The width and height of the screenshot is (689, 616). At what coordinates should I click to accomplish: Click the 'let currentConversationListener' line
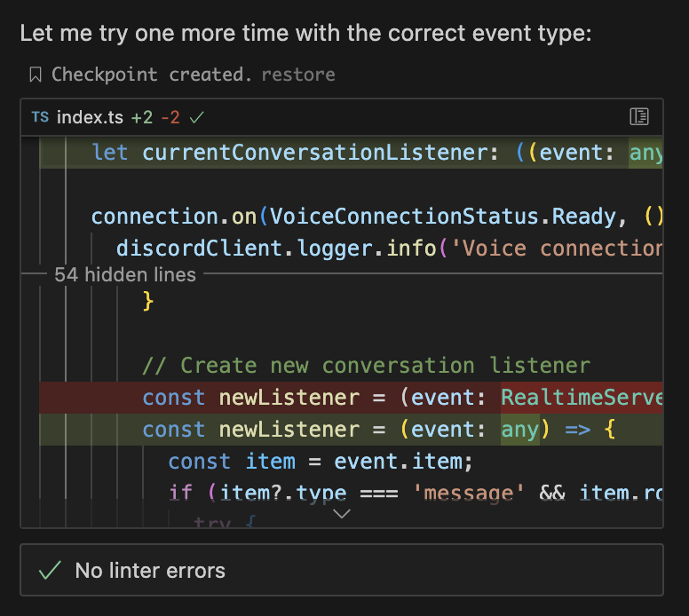[x=351, y=153]
